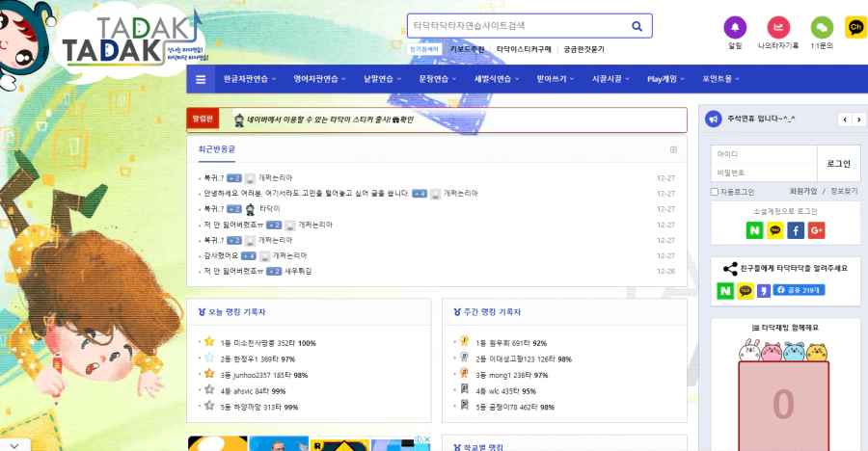Click the 타닥이스티커구매 keyword link

click(524, 49)
